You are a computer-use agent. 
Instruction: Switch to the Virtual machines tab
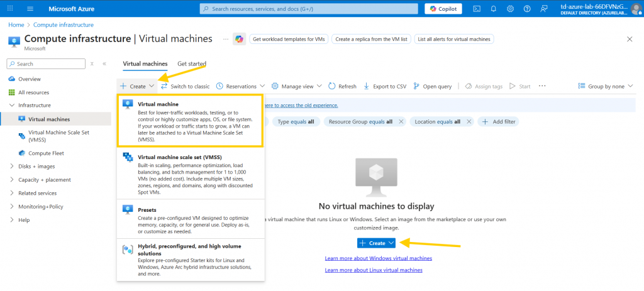pos(145,63)
